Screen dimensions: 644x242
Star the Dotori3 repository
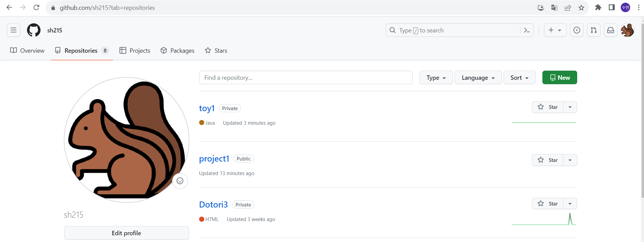pyautogui.click(x=547, y=203)
